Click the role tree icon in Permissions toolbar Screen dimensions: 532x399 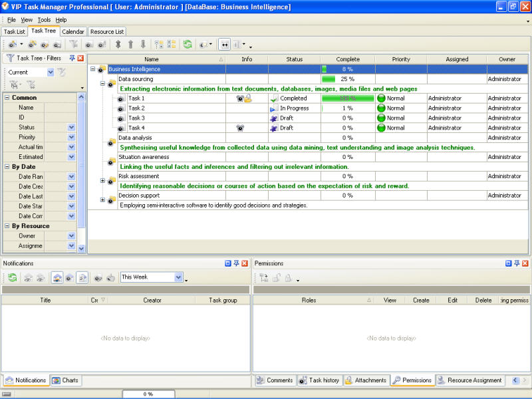(x=263, y=278)
